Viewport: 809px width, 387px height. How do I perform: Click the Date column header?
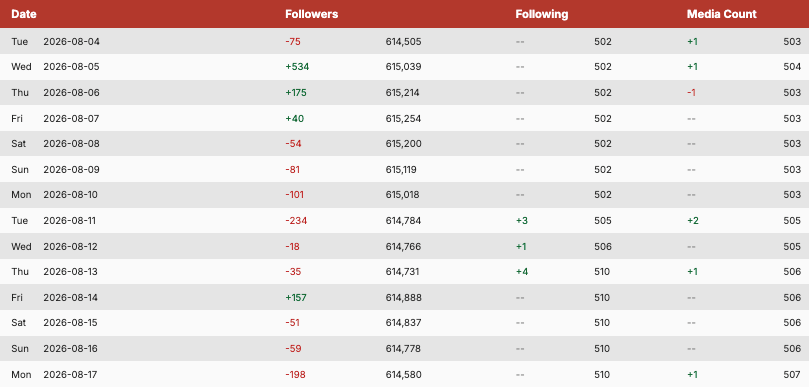(24, 14)
